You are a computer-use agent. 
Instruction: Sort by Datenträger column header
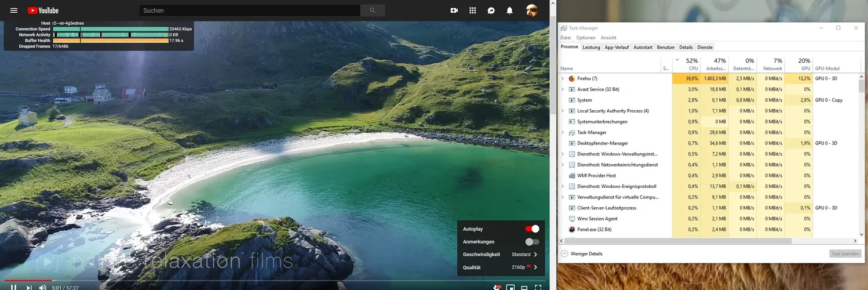tap(743, 64)
